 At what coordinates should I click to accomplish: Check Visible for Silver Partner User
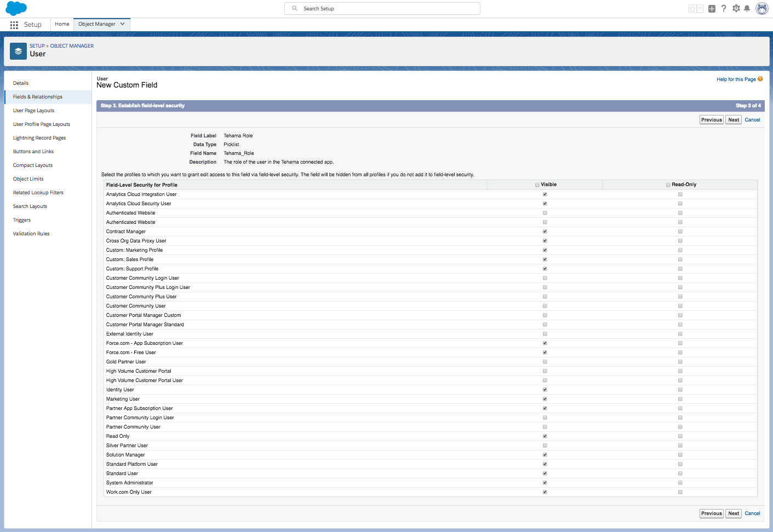point(545,446)
